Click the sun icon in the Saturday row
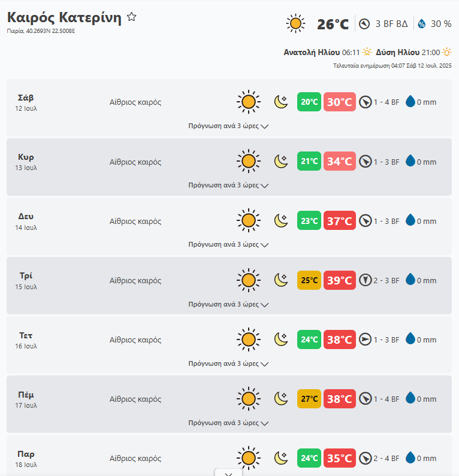Screen dimensions: 459x476 tap(248, 102)
